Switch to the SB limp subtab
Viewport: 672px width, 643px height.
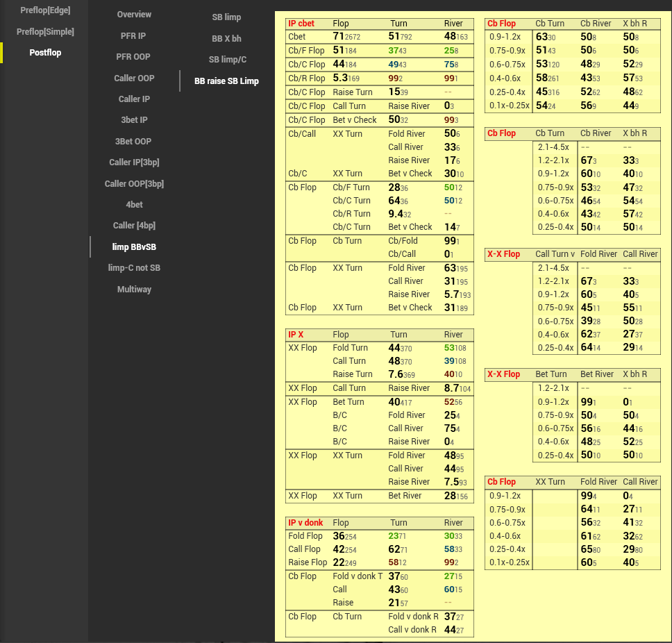click(x=226, y=17)
